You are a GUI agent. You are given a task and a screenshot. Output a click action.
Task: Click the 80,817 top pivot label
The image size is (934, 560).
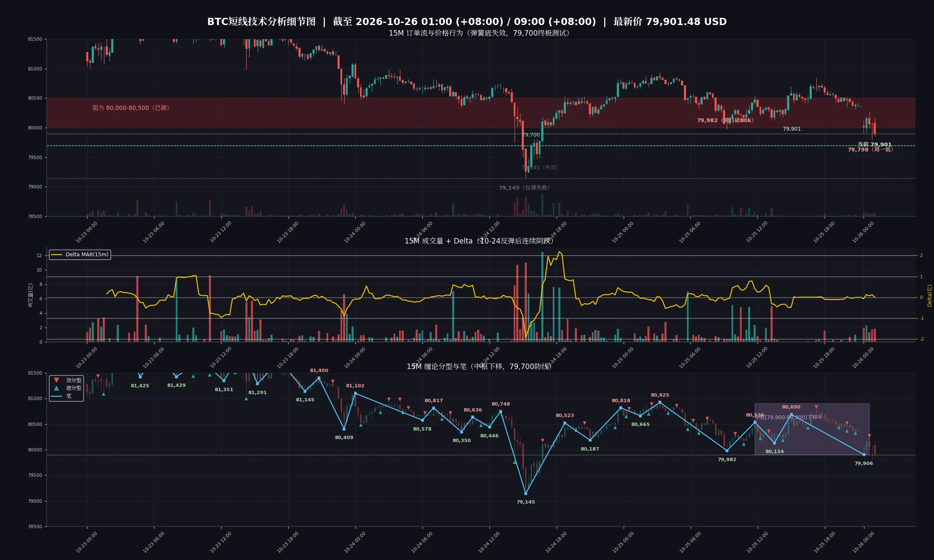(x=434, y=400)
